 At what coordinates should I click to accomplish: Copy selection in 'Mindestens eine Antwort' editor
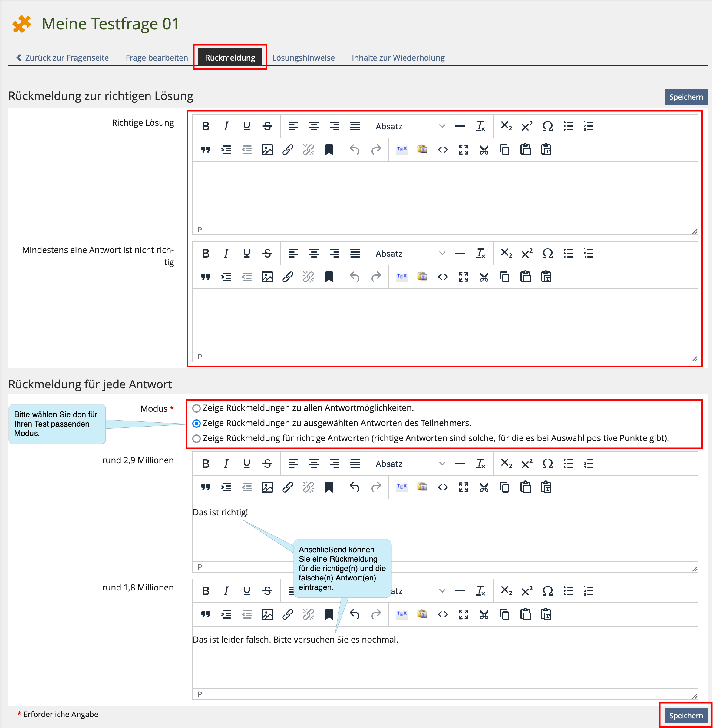tap(505, 277)
